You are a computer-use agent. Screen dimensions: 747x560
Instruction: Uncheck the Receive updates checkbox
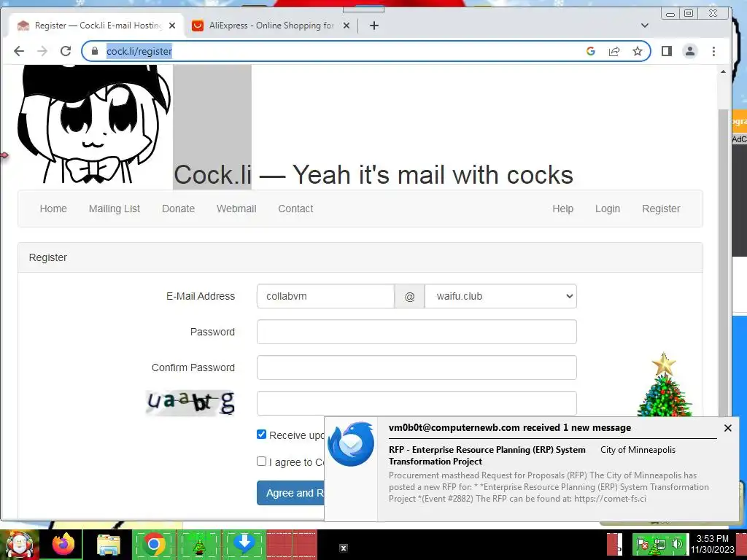(x=261, y=435)
